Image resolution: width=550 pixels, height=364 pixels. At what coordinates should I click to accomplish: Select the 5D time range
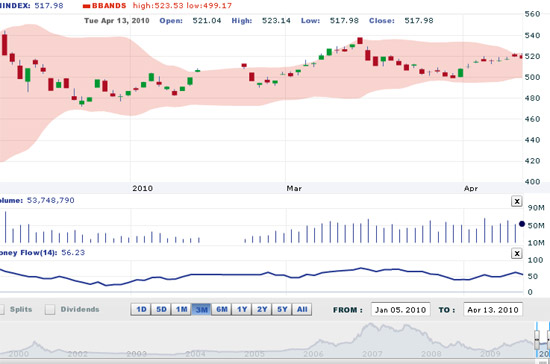pos(161,310)
